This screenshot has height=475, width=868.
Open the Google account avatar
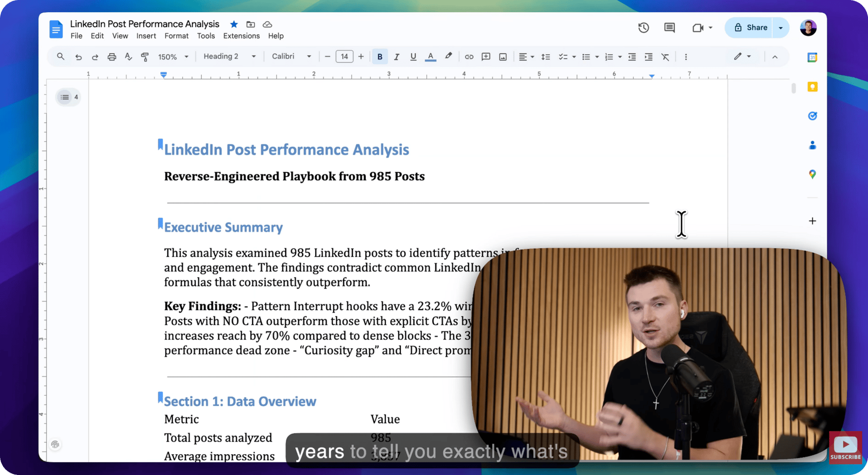click(x=808, y=28)
